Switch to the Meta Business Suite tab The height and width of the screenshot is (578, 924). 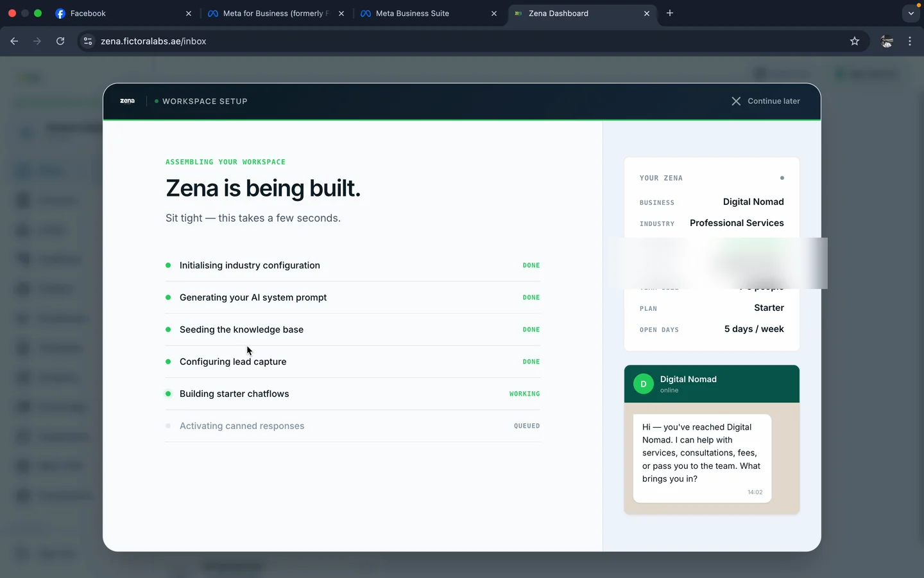pos(429,13)
